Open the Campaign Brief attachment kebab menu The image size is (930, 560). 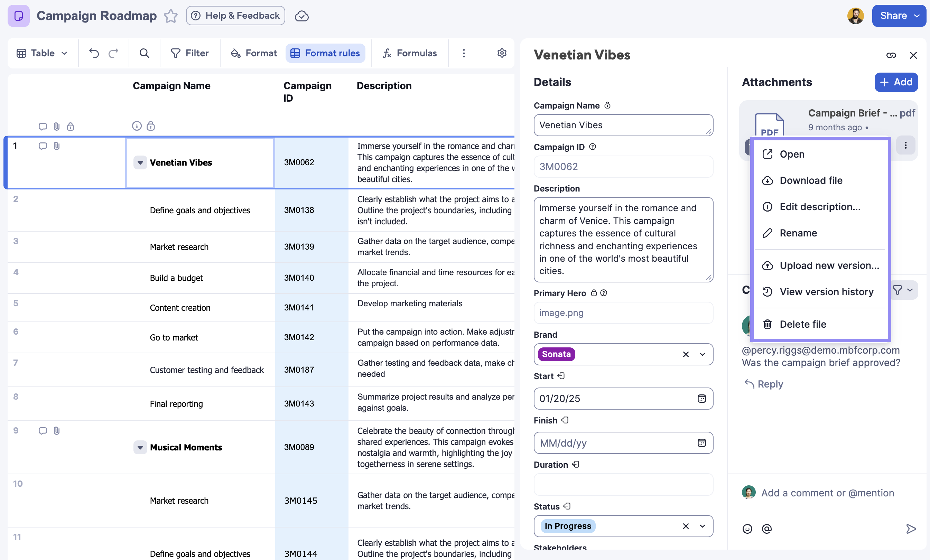905,145
